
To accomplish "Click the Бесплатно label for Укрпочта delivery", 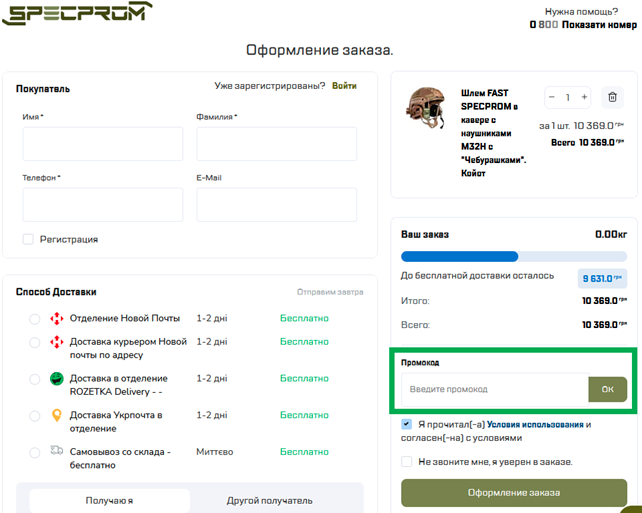I will 304,415.
